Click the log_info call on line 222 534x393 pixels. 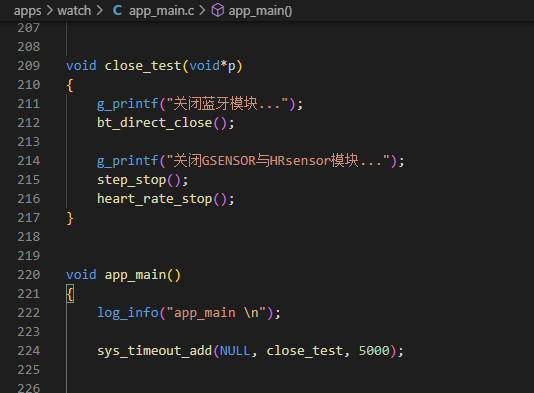point(128,313)
